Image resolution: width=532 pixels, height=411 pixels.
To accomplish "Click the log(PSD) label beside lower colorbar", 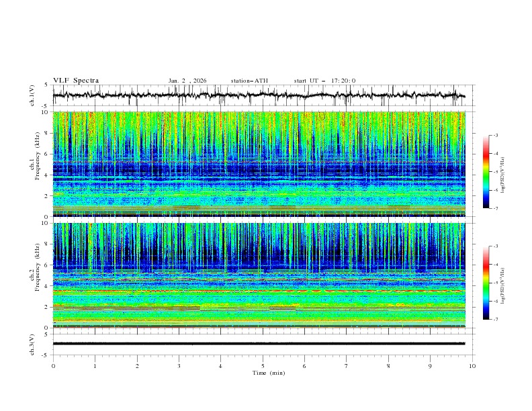I will pos(503,286).
